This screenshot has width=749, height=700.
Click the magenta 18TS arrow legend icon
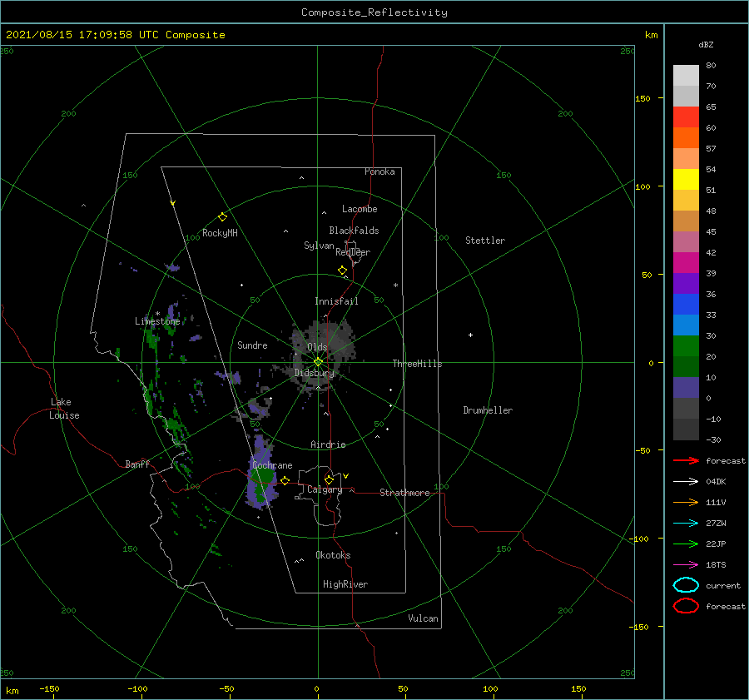coord(686,565)
